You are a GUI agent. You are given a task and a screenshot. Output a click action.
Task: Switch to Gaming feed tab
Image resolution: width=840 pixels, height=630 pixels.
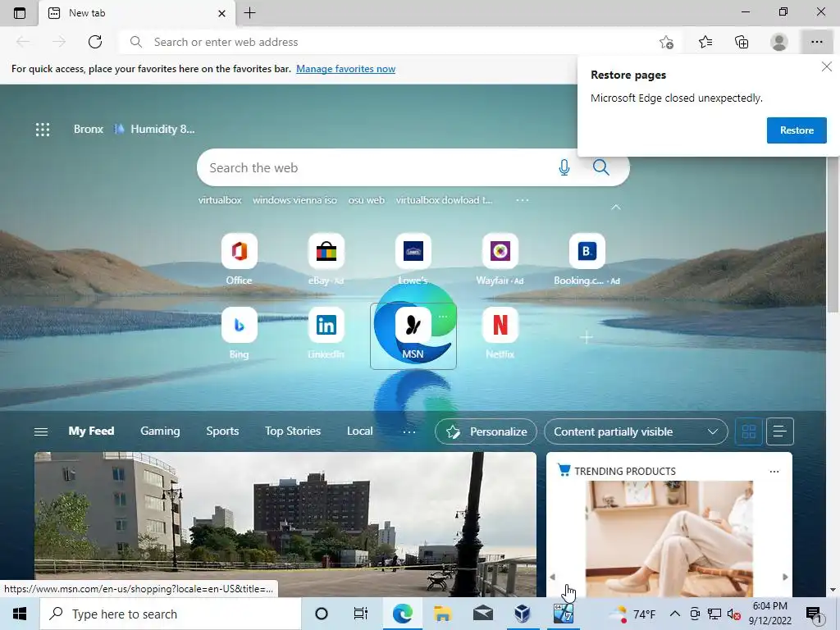click(160, 431)
